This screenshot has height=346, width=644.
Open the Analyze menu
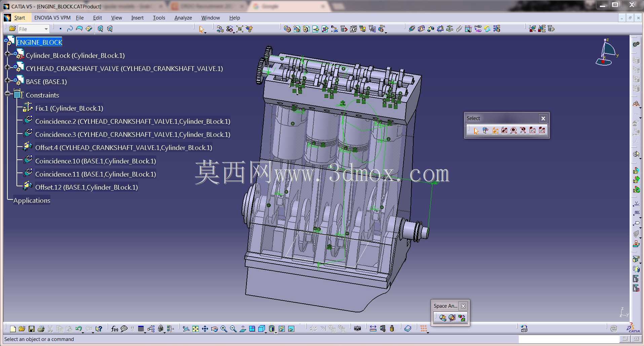coord(183,18)
